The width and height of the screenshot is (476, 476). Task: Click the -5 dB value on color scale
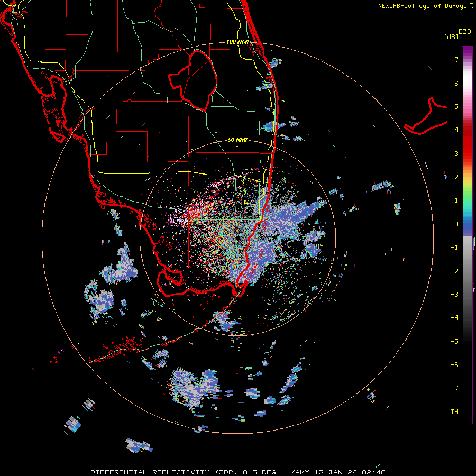(454, 342)
